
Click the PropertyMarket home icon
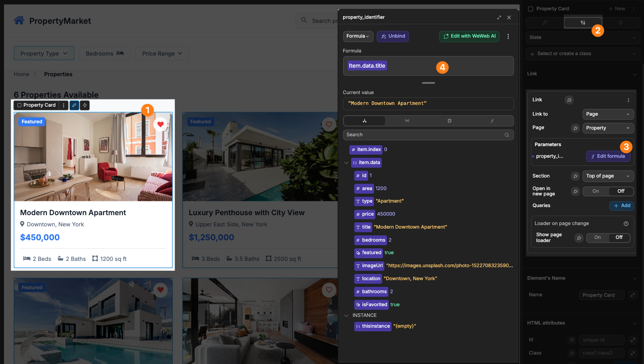point(19,20)
